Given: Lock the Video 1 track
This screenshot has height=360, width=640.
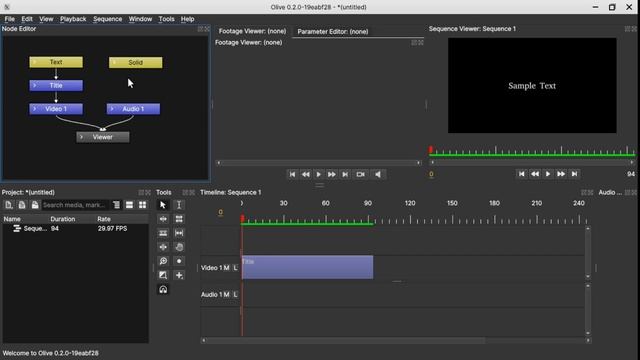Looking at the screenshot, I should pos(236,268).
